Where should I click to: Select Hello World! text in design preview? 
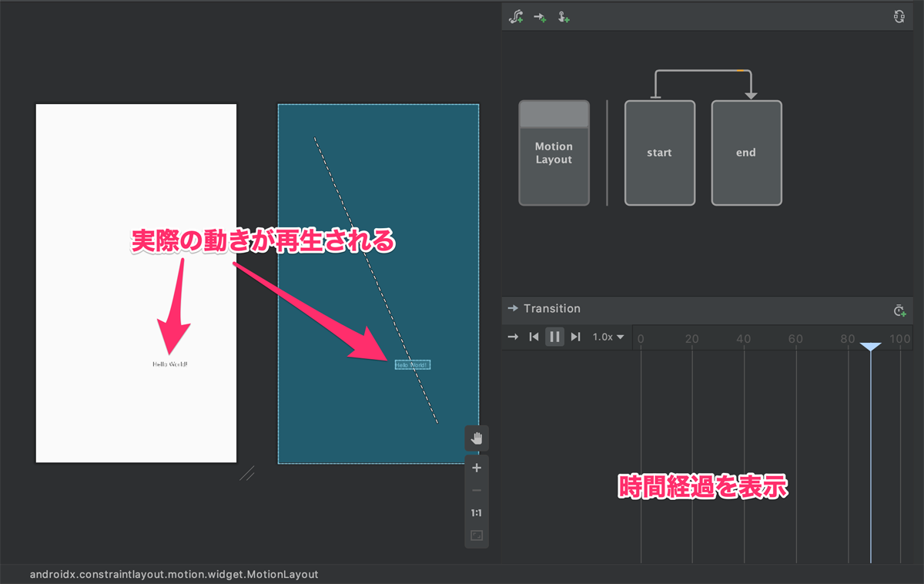(169, 364)
